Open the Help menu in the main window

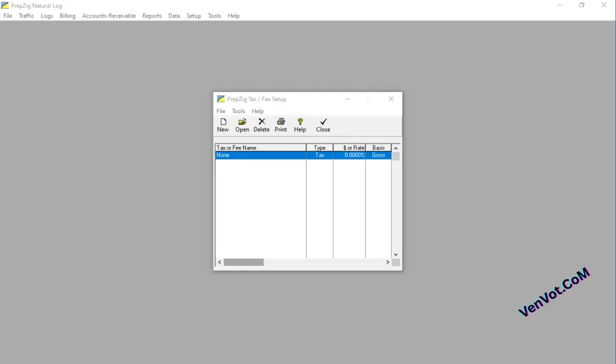(x=233, y=16)
